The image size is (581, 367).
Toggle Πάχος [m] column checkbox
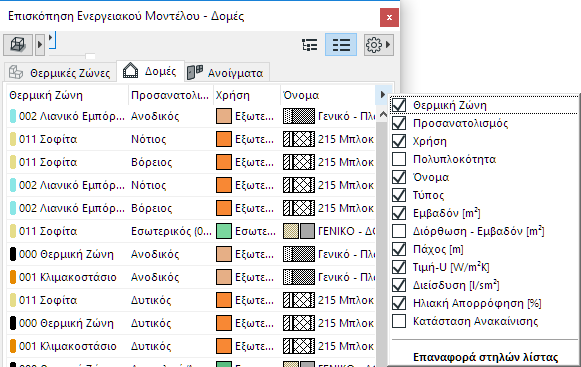point(399,249)
